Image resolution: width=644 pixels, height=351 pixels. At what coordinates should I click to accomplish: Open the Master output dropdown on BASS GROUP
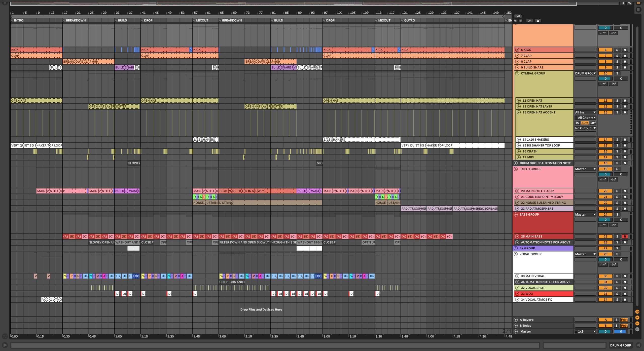[x=585, y=214]
